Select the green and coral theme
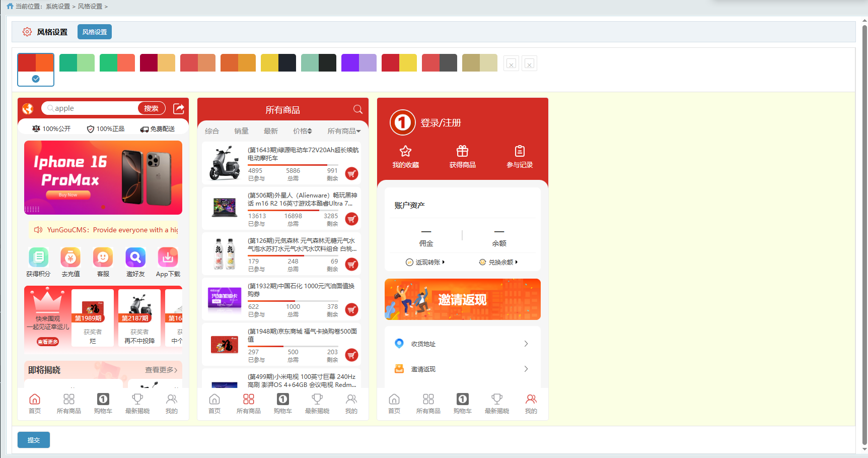Image resolution: width=868 pixels, height=458 pixels. coord(117,63)
